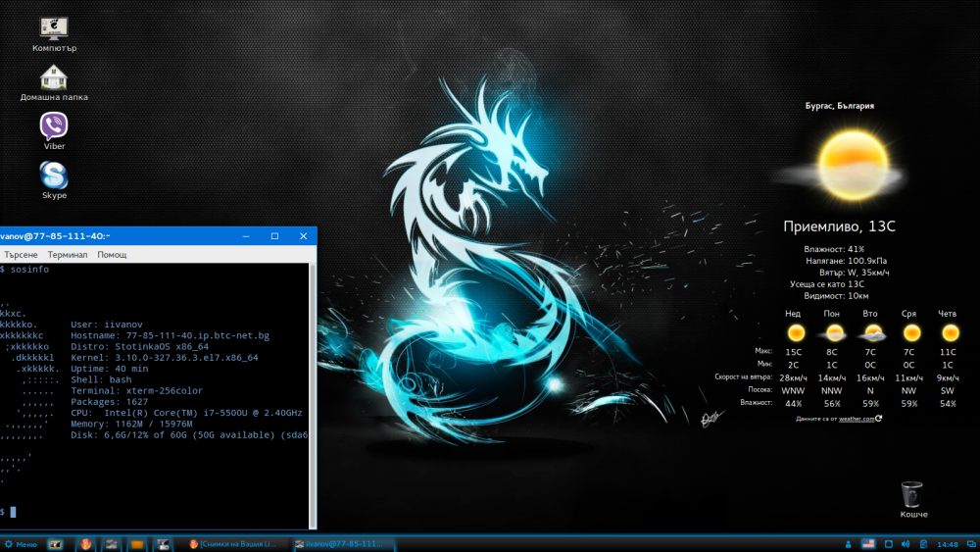
Task: Click the refresh icon beside weather.com
Action: pos(879,419)
